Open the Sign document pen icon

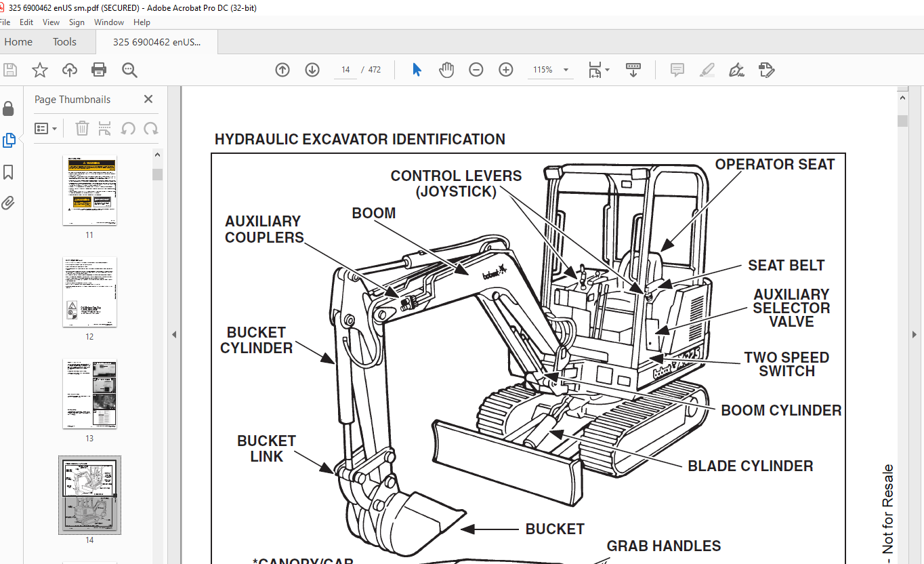click(x=736, y=70)
